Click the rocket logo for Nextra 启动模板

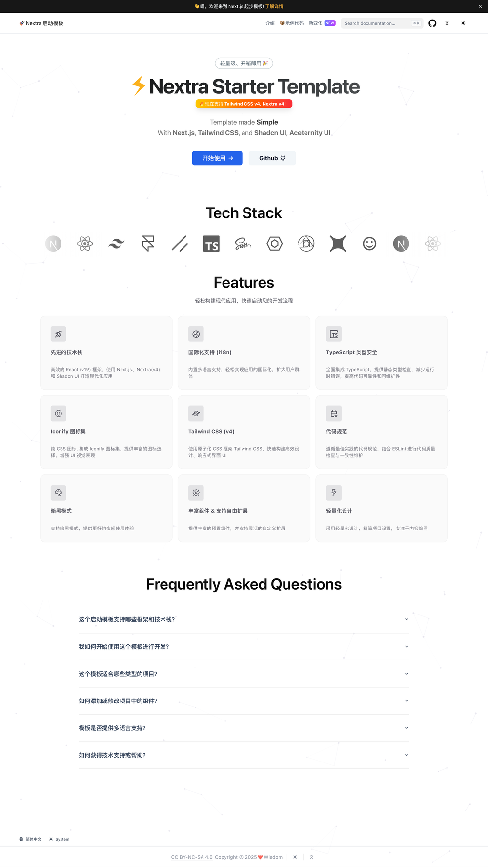(21, 23)
